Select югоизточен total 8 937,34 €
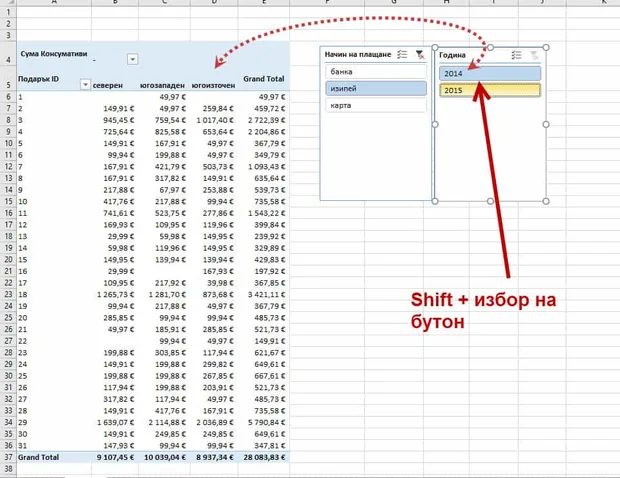The image size is (620, 478). click(214, 457)
